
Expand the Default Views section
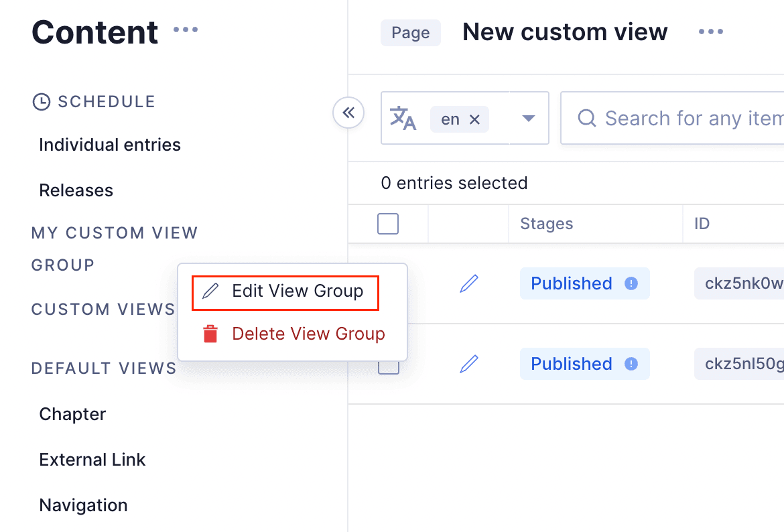point(103,368)
